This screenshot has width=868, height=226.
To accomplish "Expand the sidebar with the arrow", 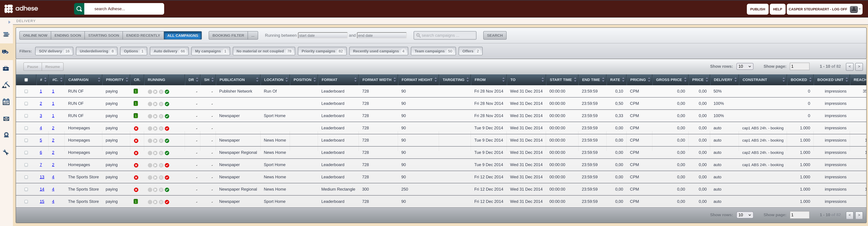I will click(x=10, y=22).
